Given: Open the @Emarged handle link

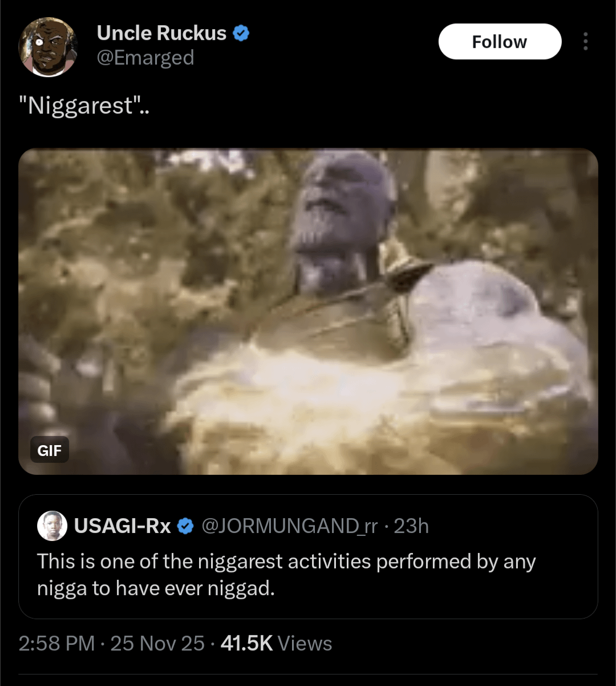Looking at the screenshot, I should click(145, 58).
